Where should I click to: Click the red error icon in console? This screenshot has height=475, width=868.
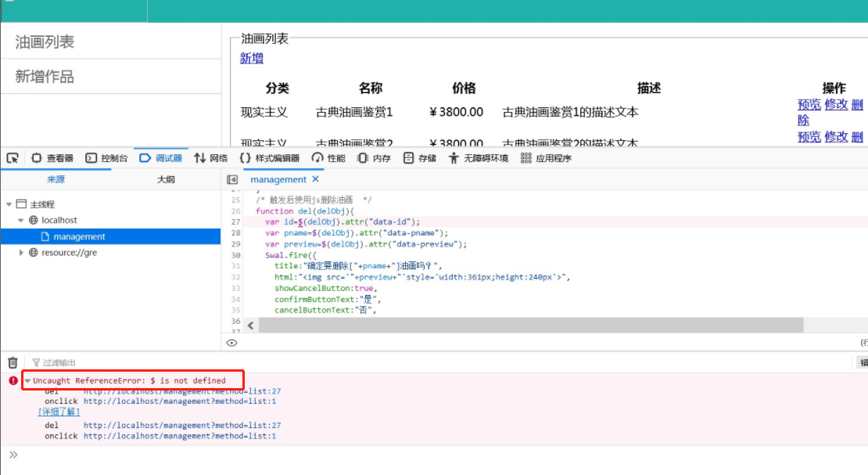[13, 381]
